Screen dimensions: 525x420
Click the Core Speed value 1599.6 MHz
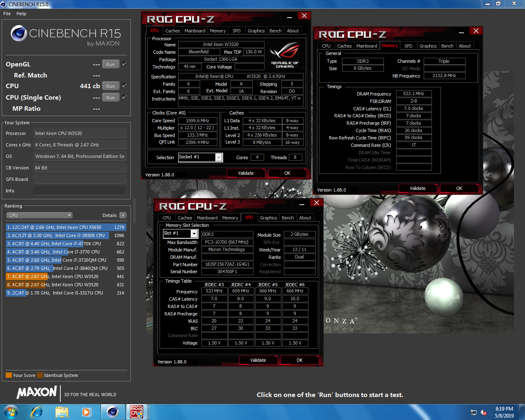click(197, 121)
